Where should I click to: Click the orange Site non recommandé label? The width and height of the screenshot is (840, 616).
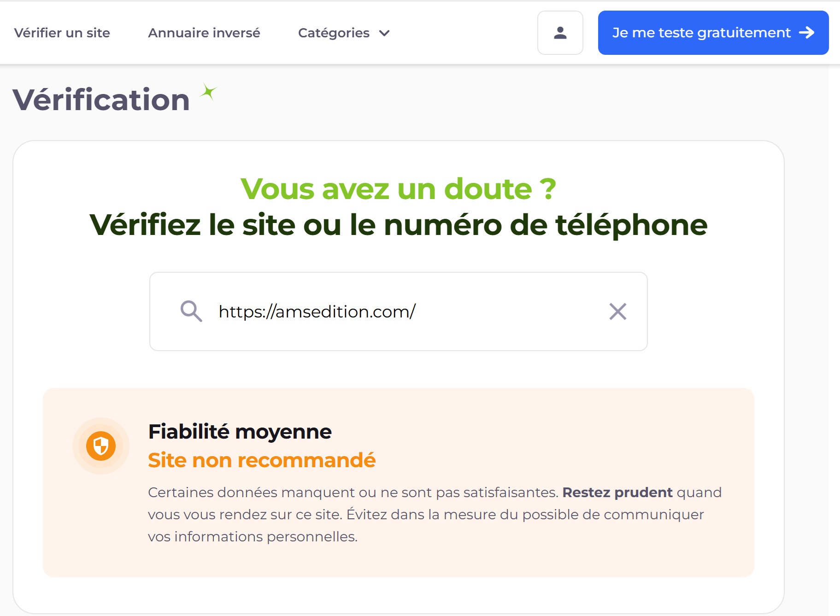pyautogui.click(x=262, y=460)
